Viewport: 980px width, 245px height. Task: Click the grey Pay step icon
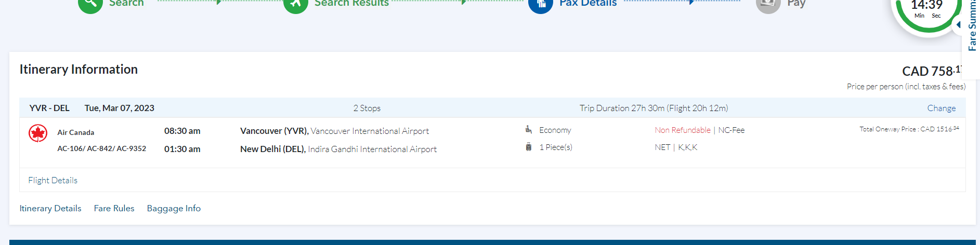768,4
